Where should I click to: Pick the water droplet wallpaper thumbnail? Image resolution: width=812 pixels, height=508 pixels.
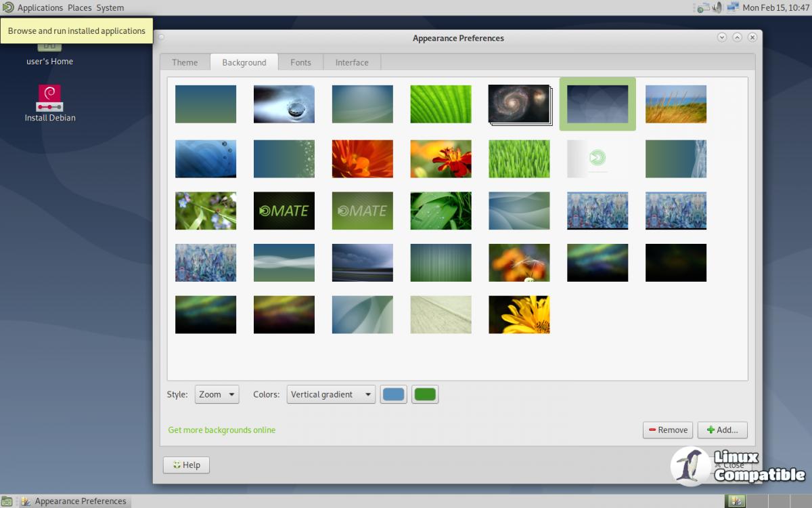[x=284, y=104]
